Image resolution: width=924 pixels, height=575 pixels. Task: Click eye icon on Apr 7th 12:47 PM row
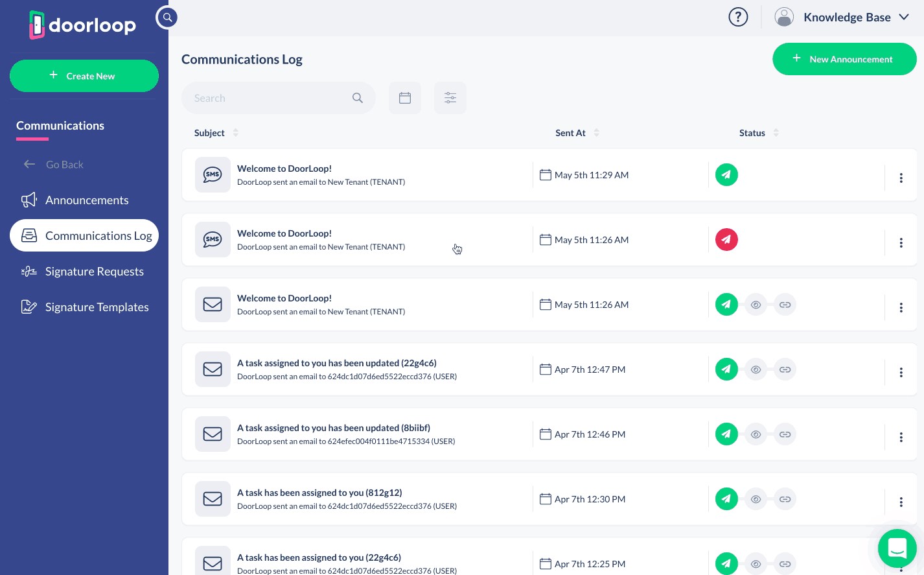756,370
